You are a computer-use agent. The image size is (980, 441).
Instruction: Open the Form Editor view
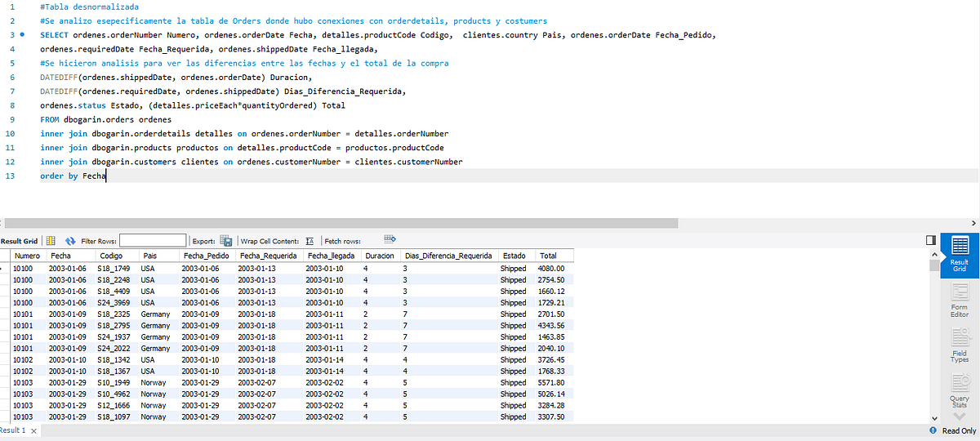click(959, 301)
